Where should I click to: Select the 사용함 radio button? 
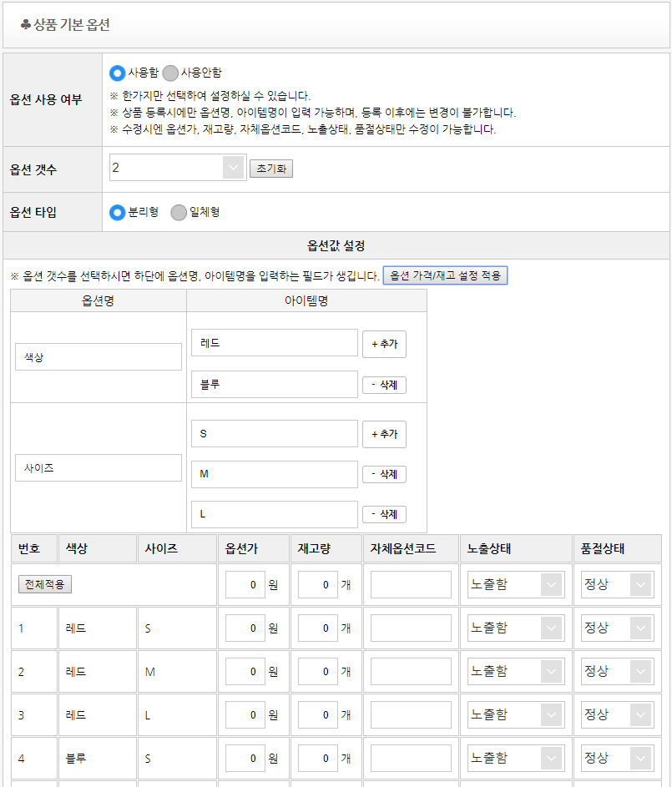click(118, 73)
